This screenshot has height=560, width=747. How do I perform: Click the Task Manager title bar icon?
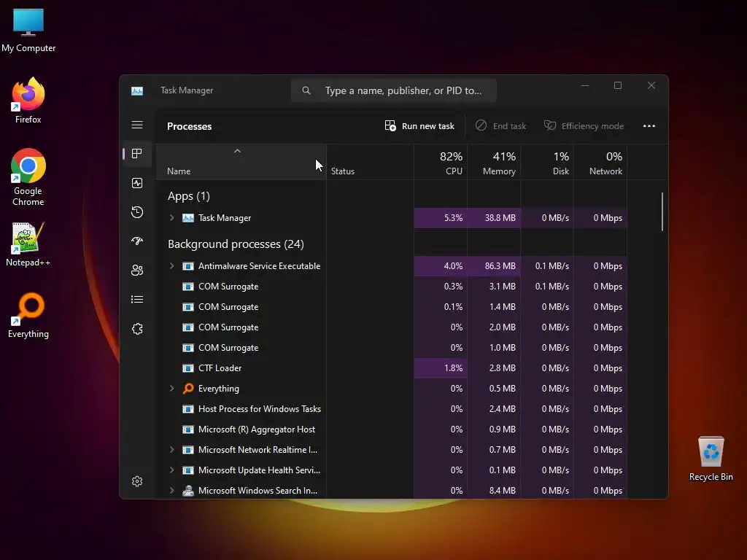click(137, 90)
